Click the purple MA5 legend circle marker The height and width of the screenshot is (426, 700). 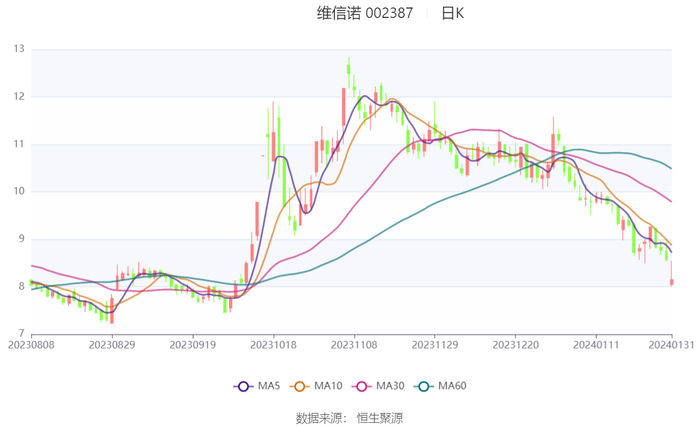click(243, 386)
